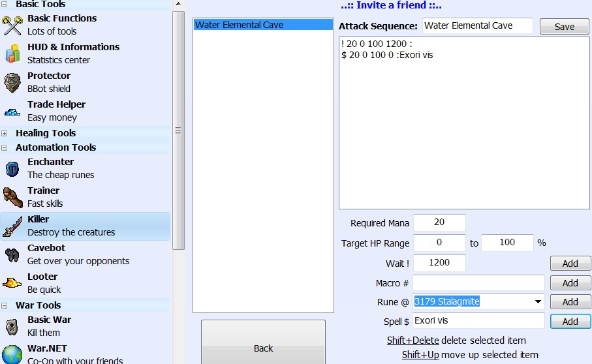
Task: Open the Enchanter rune icon
Action: [x=12, y=168]
